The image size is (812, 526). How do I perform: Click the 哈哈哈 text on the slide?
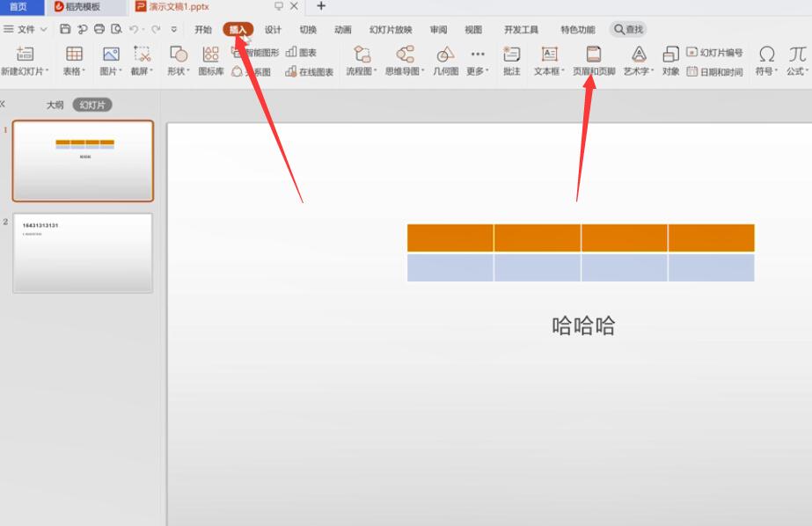tap(583, 325)
